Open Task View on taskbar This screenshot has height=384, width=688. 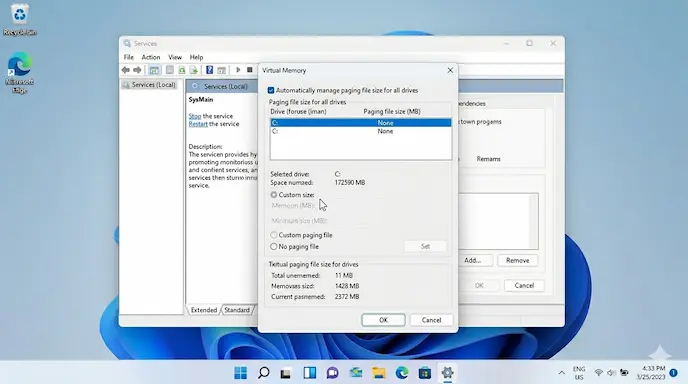click(286, 373)
